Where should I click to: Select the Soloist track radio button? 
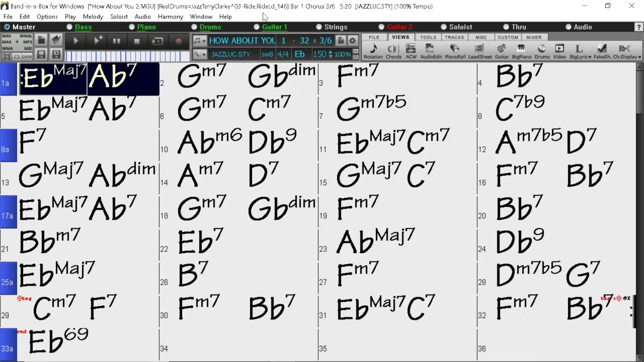click(x=444, y=27)
